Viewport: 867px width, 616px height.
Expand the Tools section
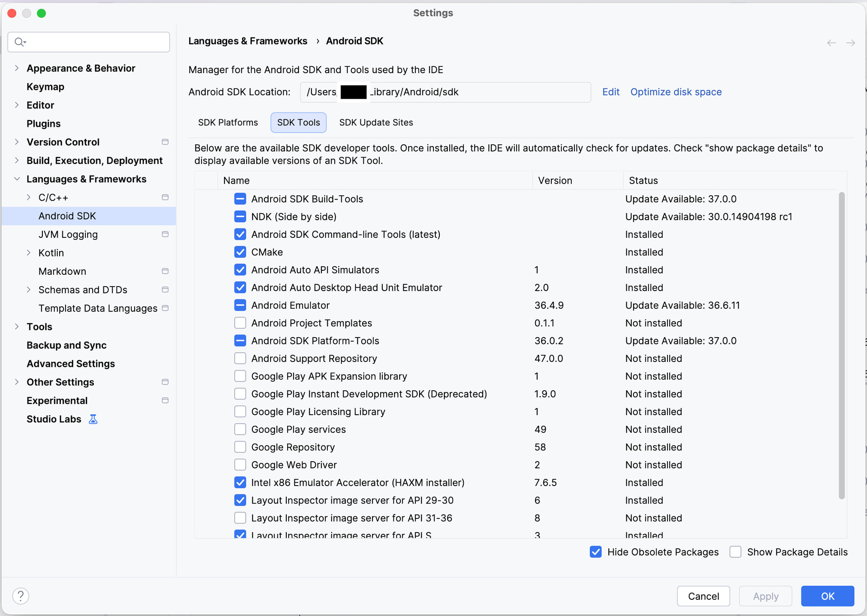[x=17, y=327]
